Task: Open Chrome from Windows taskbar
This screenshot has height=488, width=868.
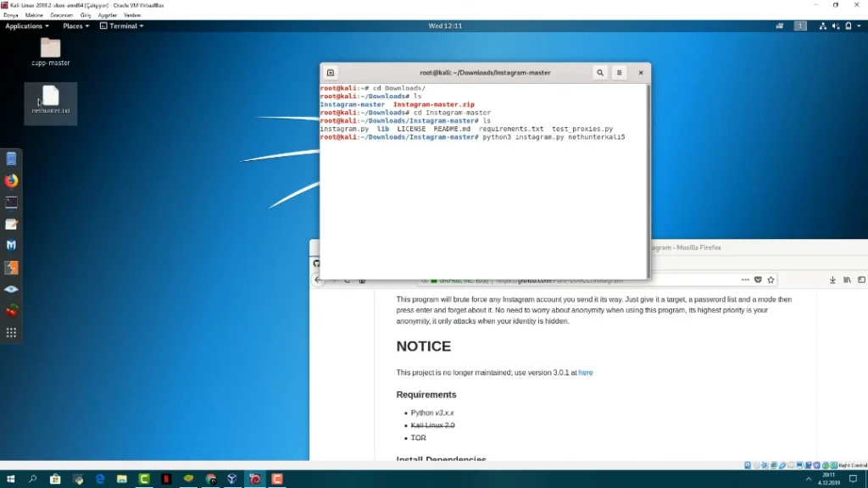Action: 210,480
